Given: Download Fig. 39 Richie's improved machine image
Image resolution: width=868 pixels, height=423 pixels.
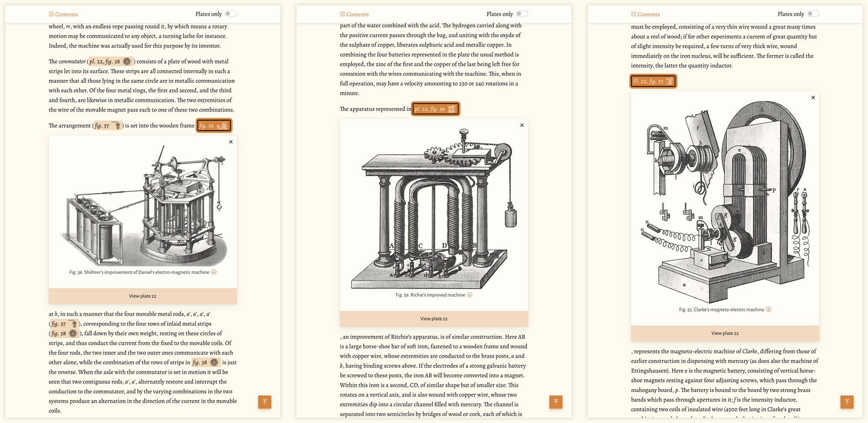Looking at the screenshot, I should (470, 295).
